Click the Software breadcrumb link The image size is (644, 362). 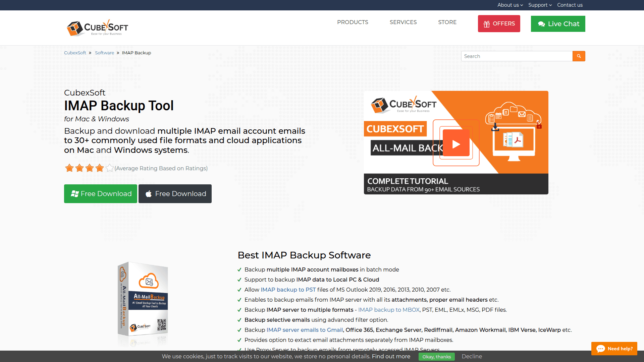tap(104, 53)
